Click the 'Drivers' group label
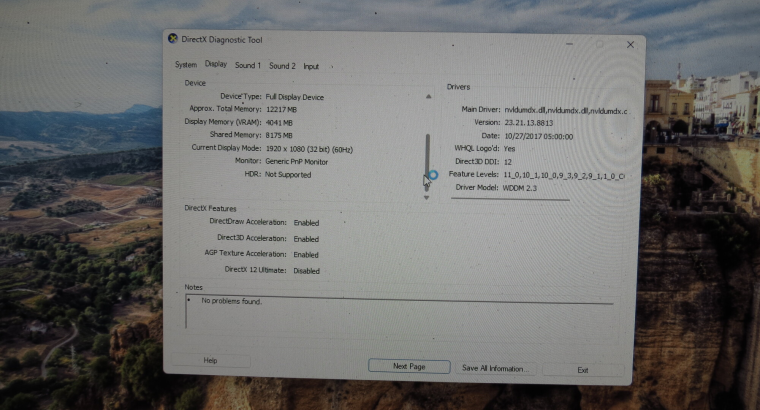 [x=459, y=87]
